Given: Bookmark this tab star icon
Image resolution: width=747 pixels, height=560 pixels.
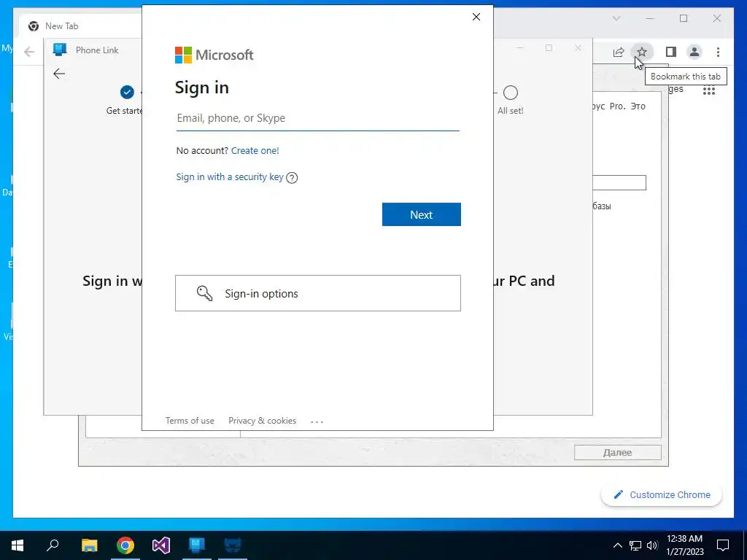Looking at the screenshot, I should tap(642, 52).
